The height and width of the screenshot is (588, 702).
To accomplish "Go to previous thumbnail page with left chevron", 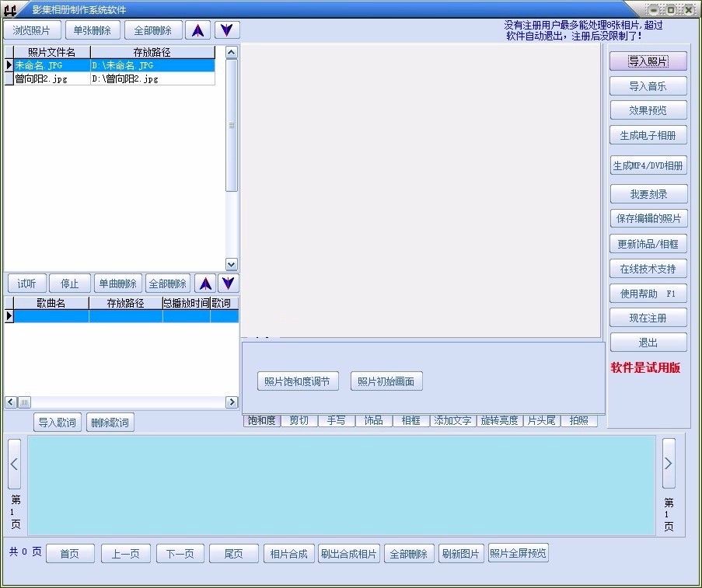I will [x=14, y=463].
